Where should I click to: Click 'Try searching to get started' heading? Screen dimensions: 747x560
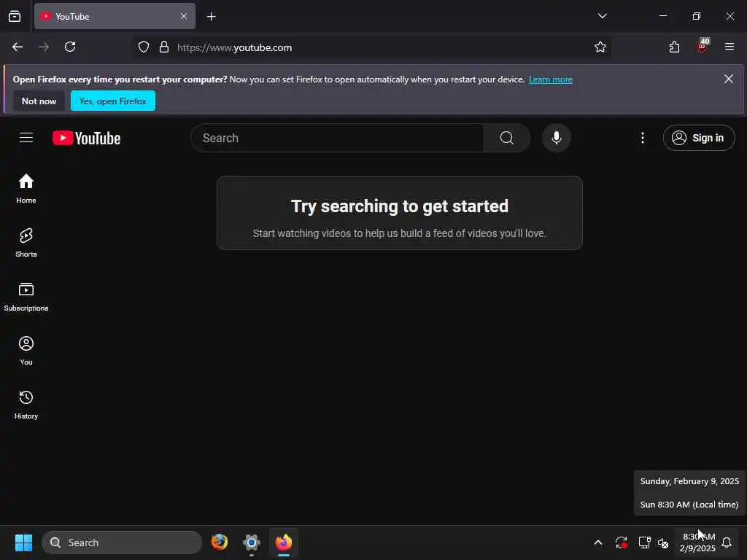(x=400, y=206)
